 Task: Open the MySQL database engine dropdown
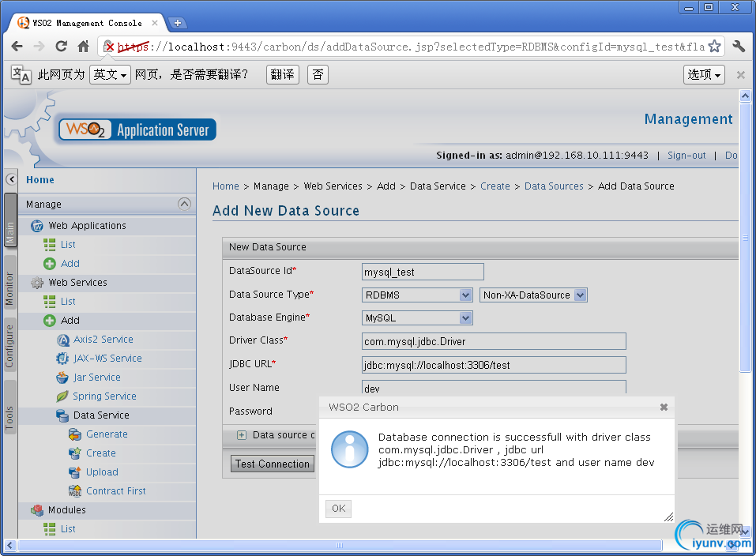click(x=417, y=318)
